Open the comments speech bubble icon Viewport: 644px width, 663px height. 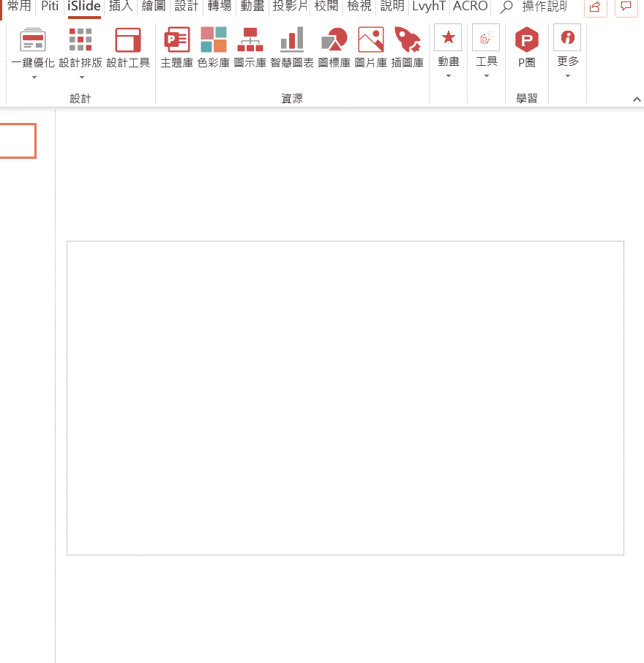(x=626, y=7)
